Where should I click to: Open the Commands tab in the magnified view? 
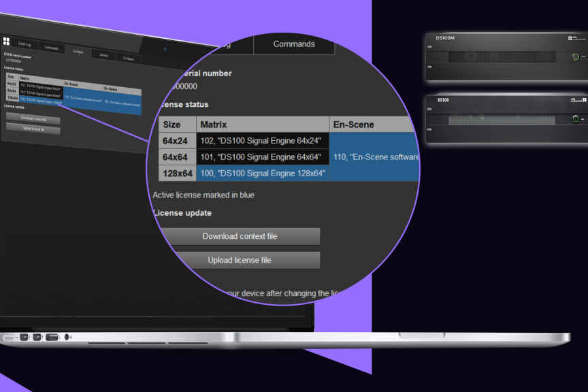click(294, 44)
